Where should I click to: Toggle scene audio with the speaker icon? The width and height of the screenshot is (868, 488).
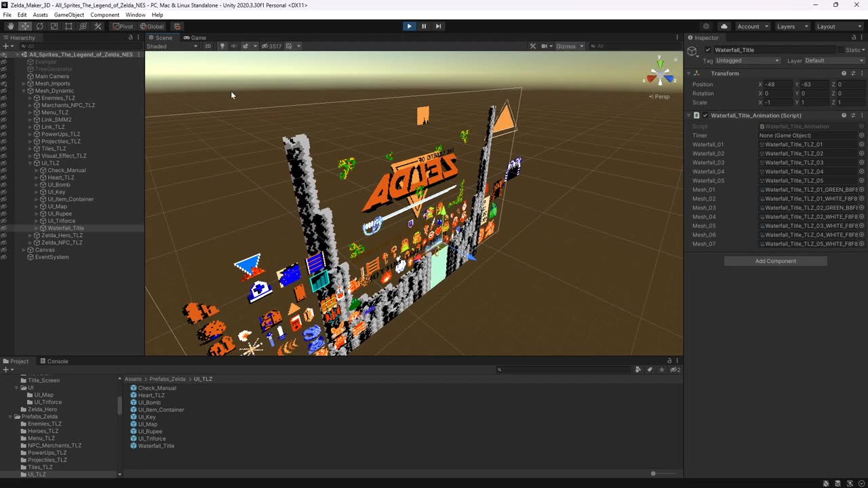(x=234, y=46)
